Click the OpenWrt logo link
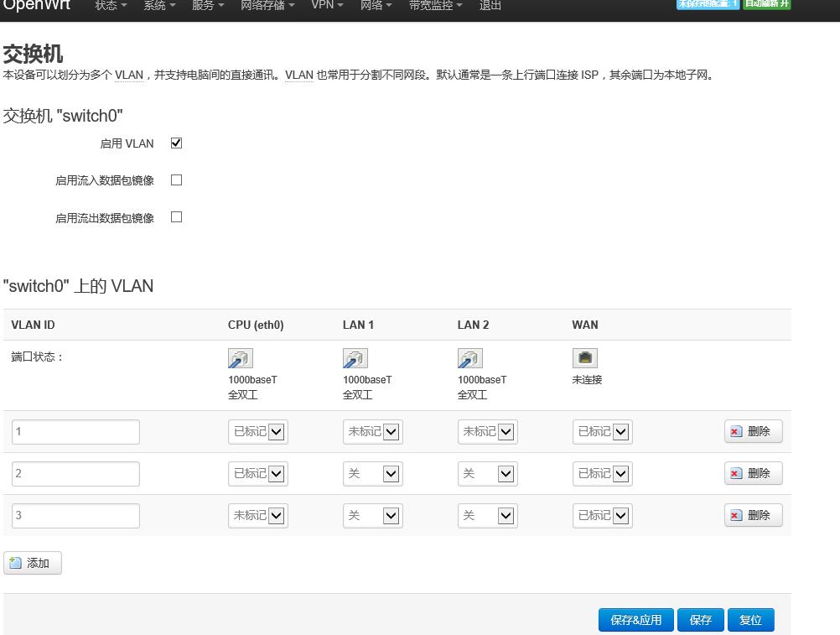 [36, 5]
